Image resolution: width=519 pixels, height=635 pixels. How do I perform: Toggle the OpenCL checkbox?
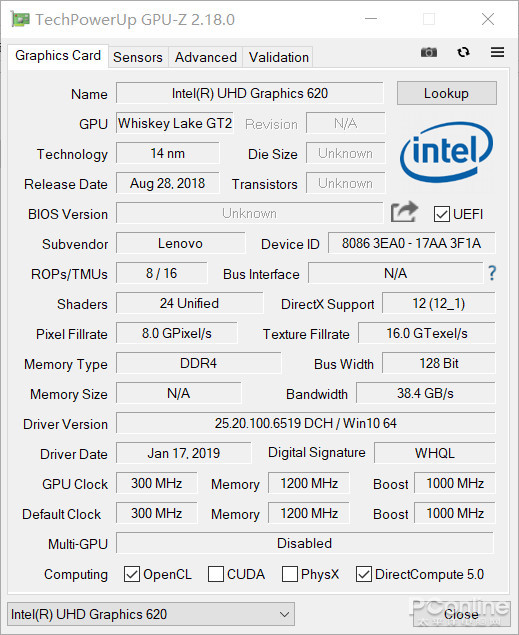point(132,574)
